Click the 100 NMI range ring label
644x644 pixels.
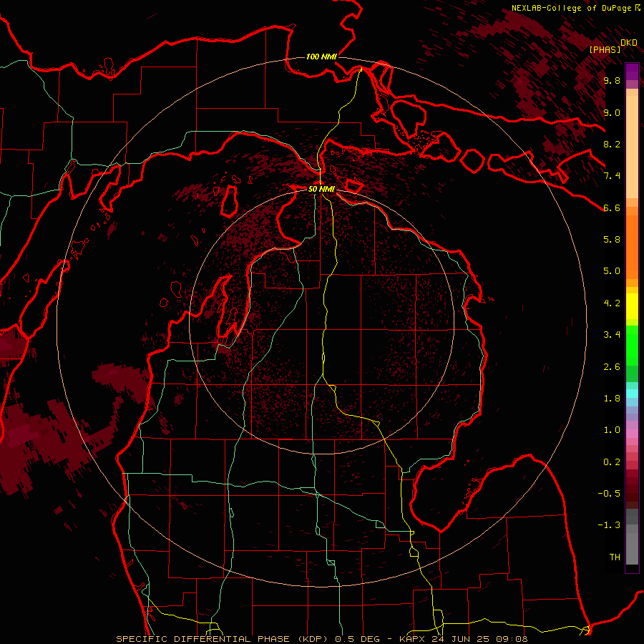[321, 57]
